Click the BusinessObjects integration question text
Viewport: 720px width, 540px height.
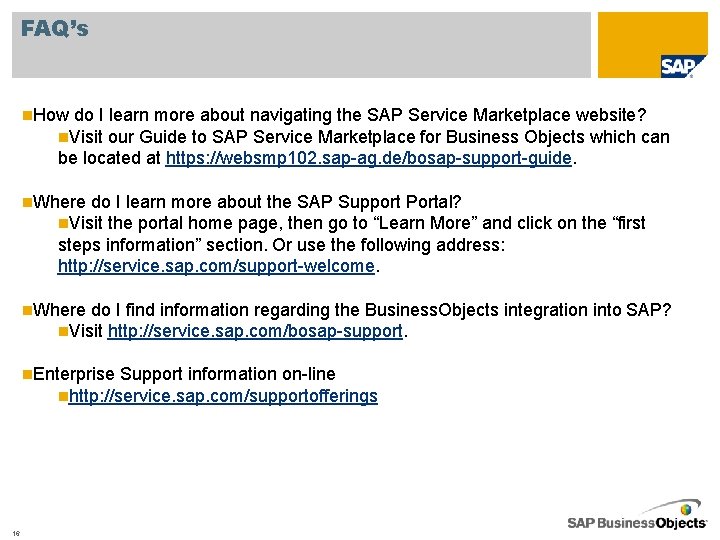click(x=353, y=309)
